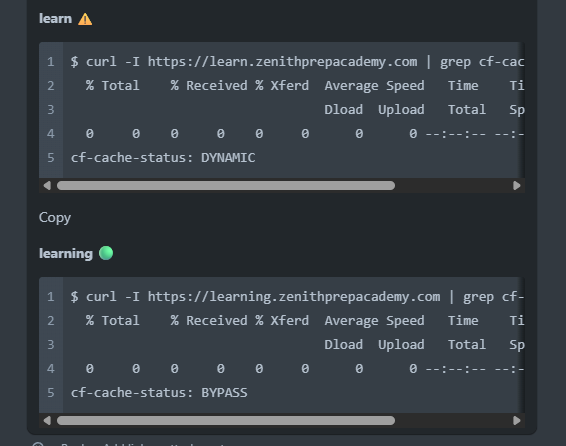Click 'Average Speed' header in learn block

click(374, 86)
